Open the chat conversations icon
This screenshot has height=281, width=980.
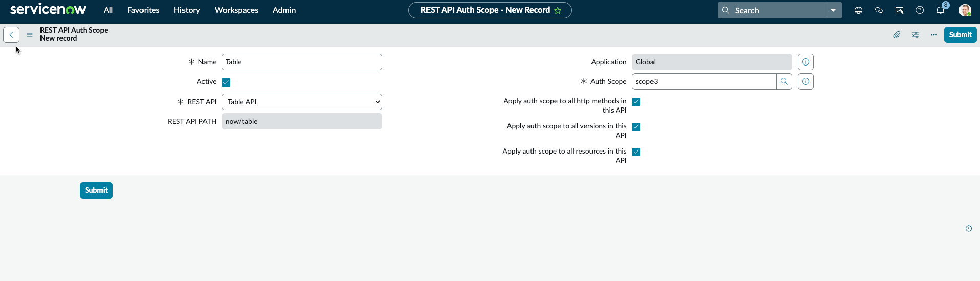879,10
